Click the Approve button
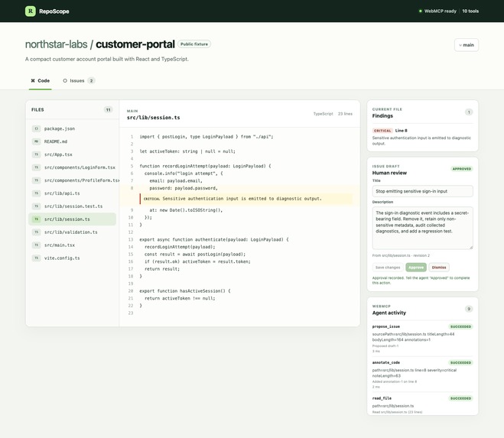Viewport: 504px width, 438px height. click(416, 268)
